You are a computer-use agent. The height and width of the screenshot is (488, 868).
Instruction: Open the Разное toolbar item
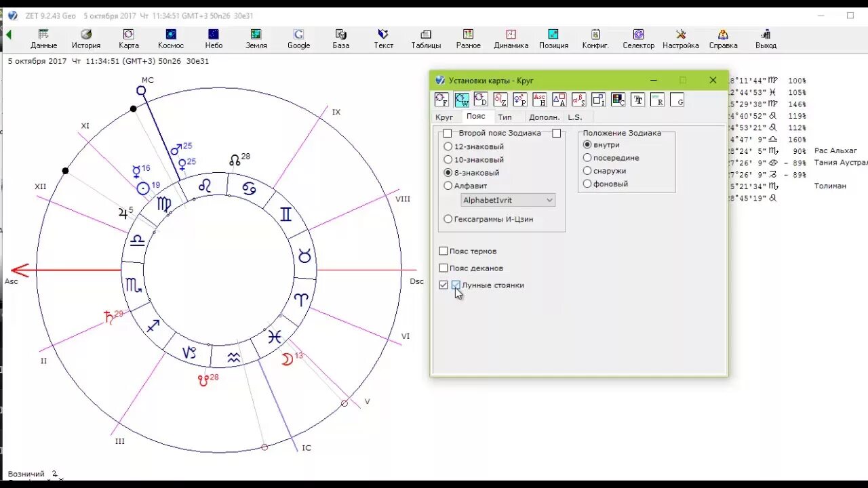pyautogui.click(x=468, y=39)
